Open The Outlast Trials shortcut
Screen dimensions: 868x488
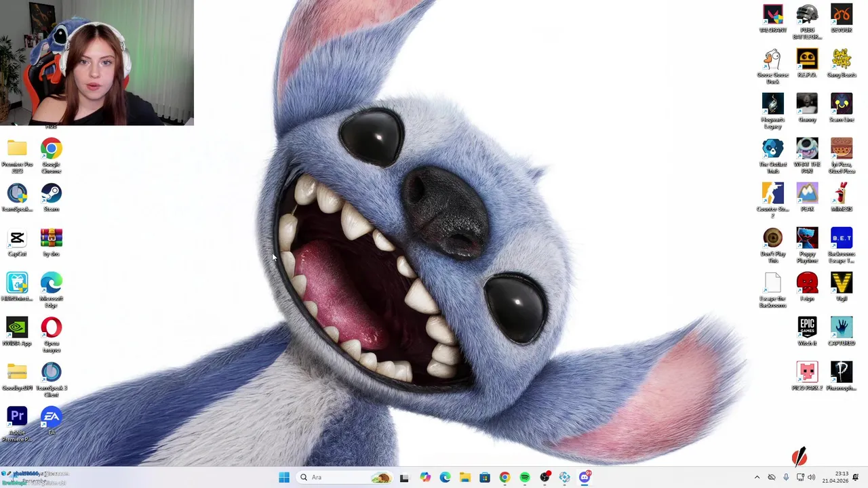pos(772,156)
